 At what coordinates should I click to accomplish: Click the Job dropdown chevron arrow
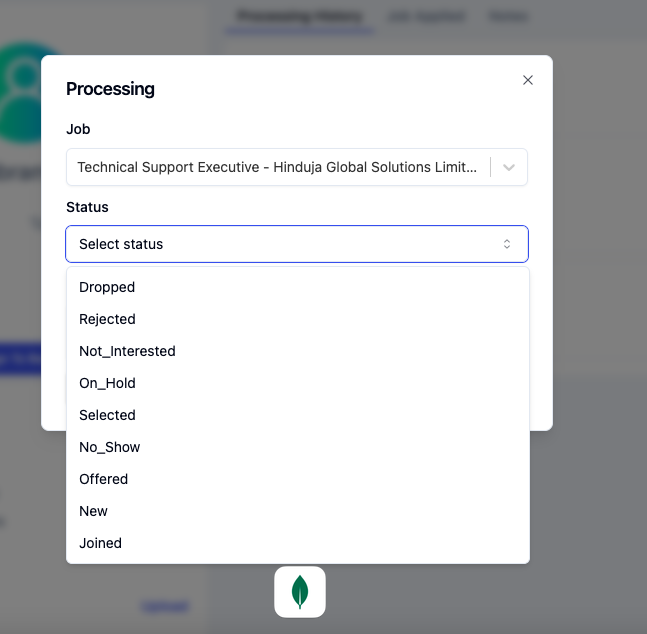coord(509,168)
